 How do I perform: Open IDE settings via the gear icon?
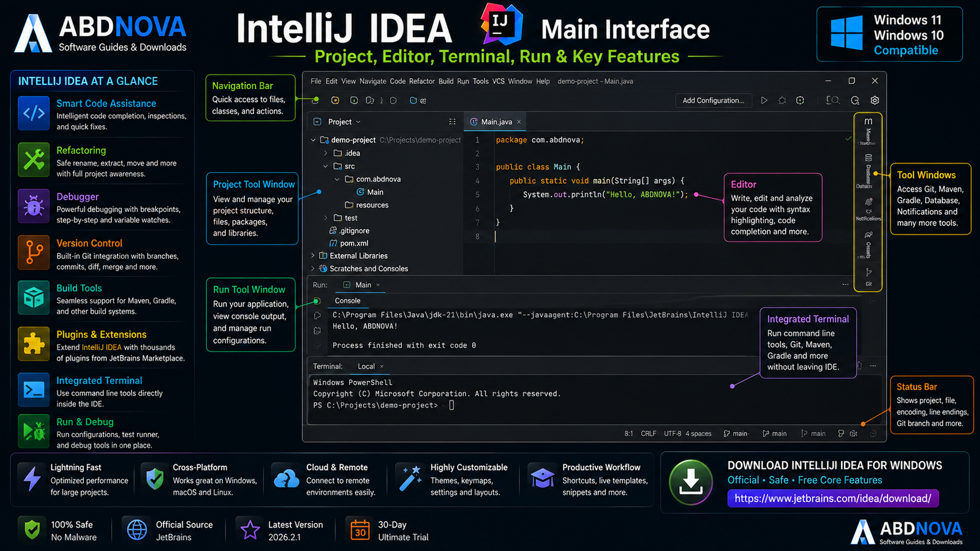[x=875, y=100]
